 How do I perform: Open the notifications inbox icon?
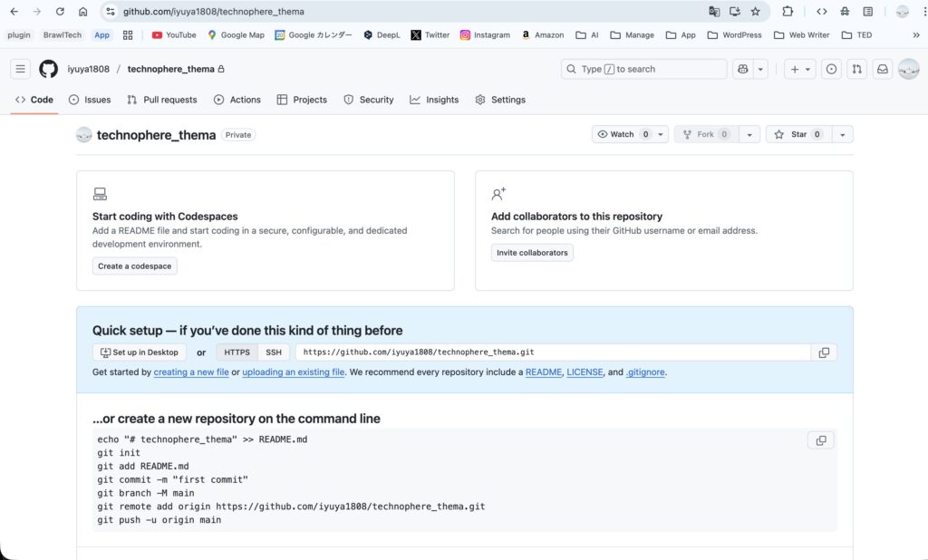[x=882, y=69]
